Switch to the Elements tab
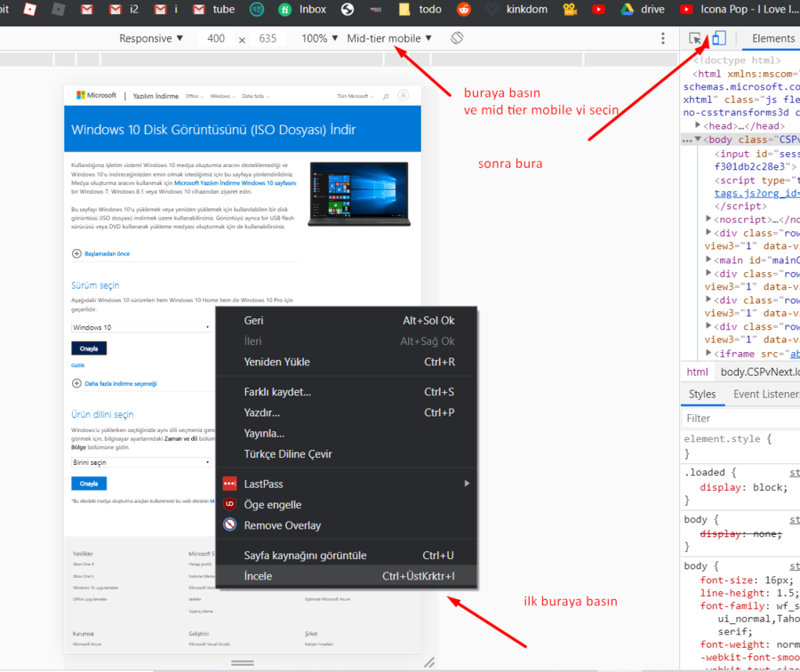This screenshot has width=800, height=672. point(773,38)
